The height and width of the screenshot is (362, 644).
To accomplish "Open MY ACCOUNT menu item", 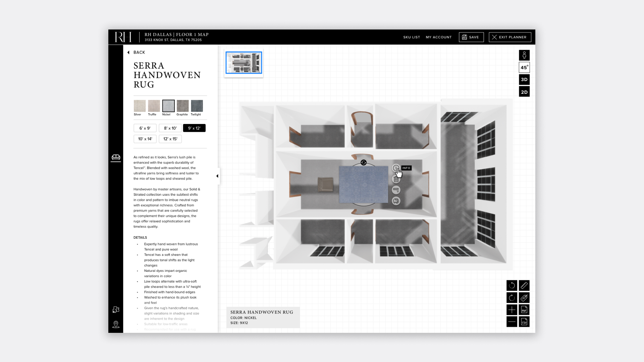I will point(439,37).
